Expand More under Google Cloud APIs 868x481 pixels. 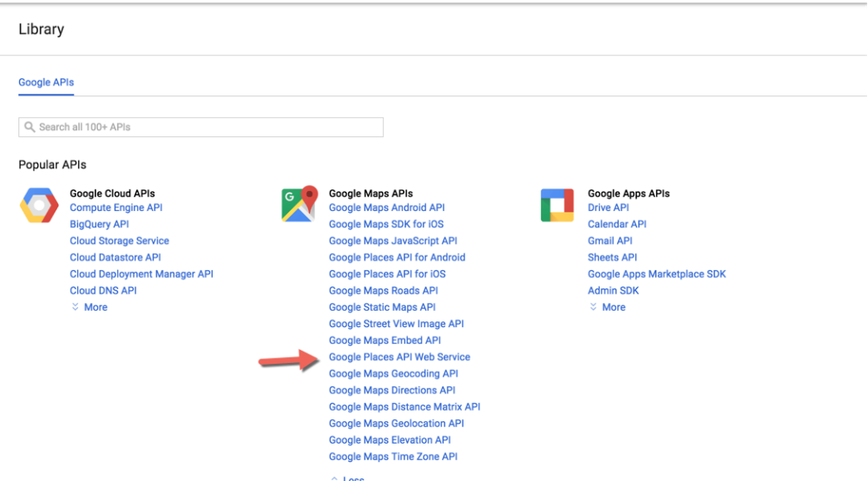click(89, 307)
